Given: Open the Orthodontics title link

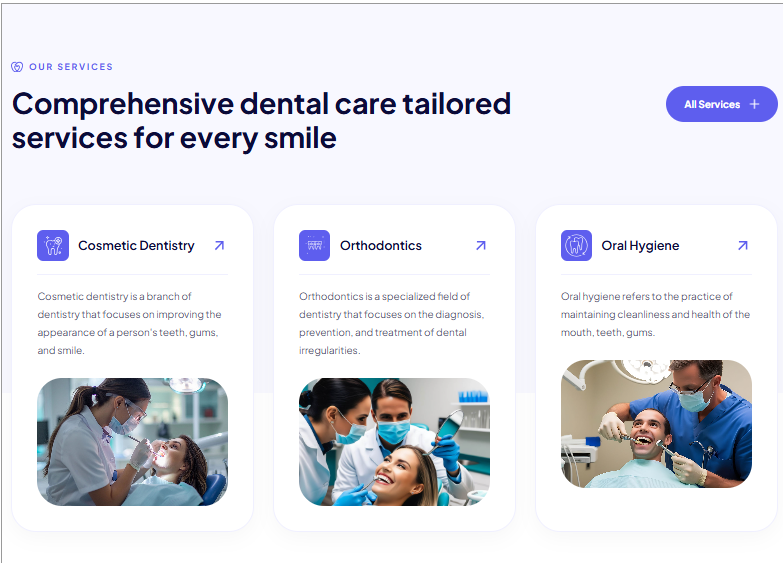Looking at the screenshot, I should pyautogui.click(x=381, y=245).
